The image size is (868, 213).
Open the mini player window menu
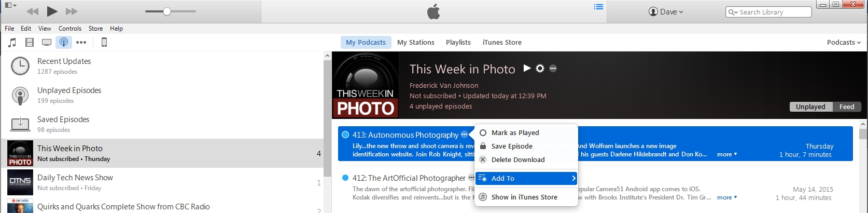click(x=10, y=5)
